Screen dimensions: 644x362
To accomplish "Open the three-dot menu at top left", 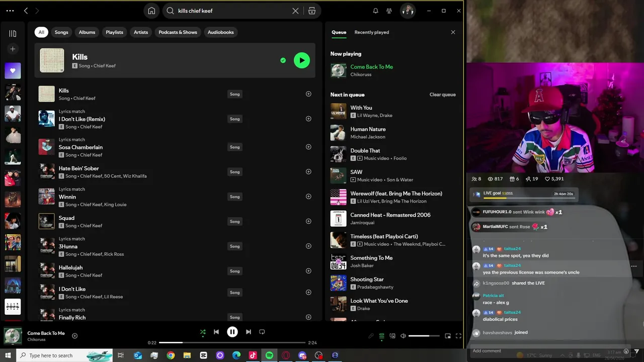I will tap(10, 11).
